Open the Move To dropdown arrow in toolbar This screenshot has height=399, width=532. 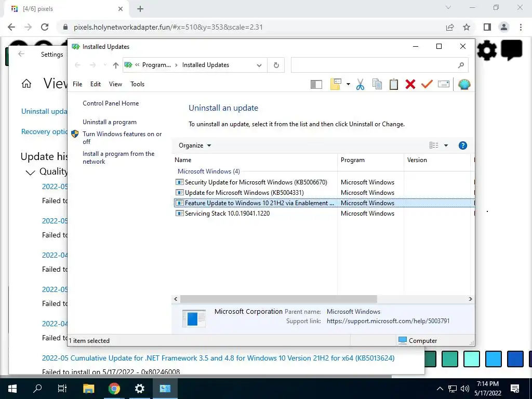click(x=348, y=84)
